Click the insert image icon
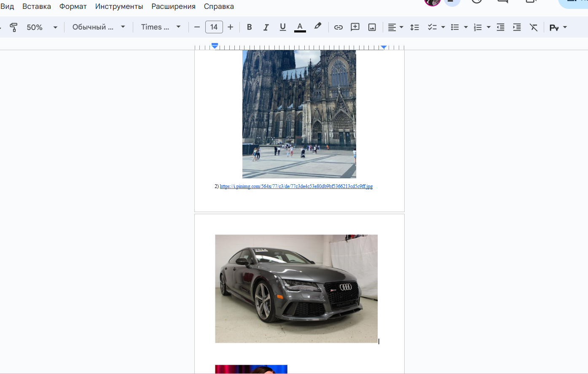588x374 pixels. (372, 27)
